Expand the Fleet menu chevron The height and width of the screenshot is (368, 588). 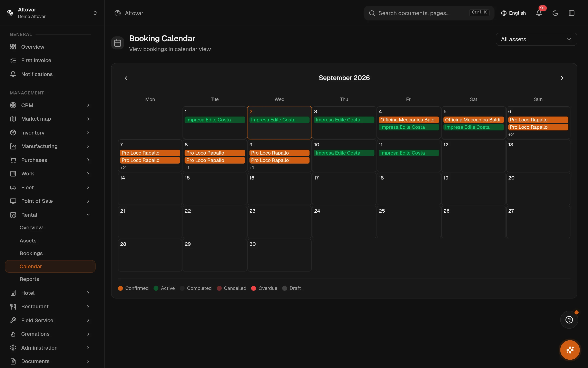click(x=88, y=187)
